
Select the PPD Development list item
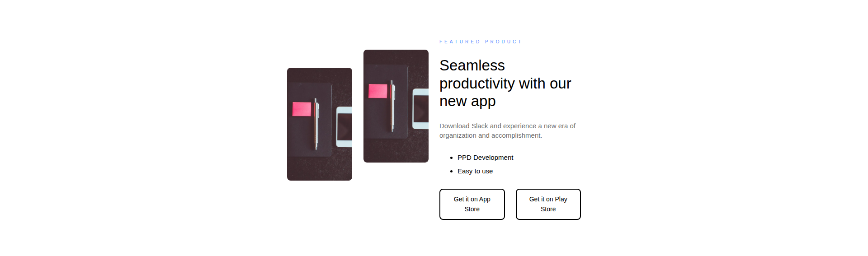click(x=485, y=158)
